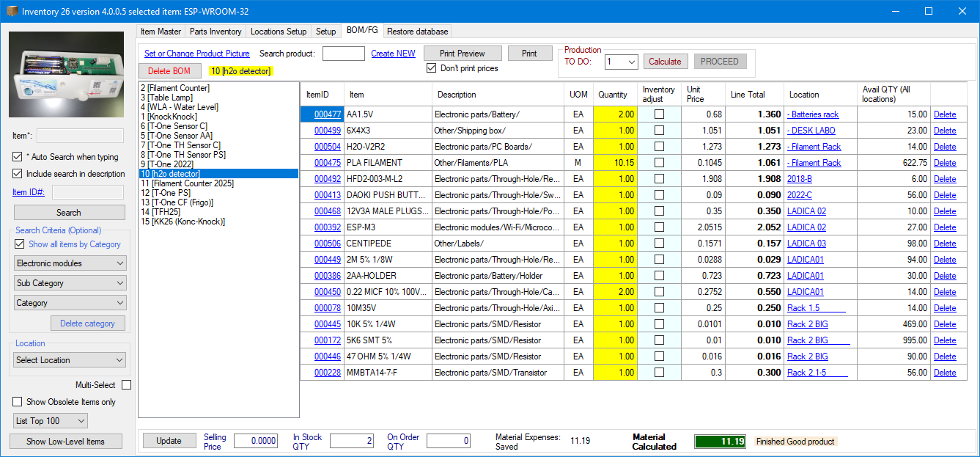Screen dimensions: 980x457
Task: Select Filament Counter 2025 in product list
Action: tap(188, 183)
